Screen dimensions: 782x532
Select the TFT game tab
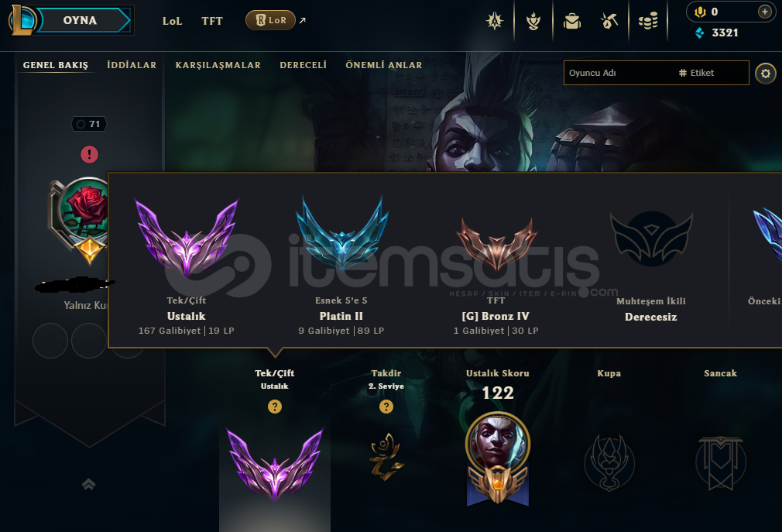pos(212,21)
